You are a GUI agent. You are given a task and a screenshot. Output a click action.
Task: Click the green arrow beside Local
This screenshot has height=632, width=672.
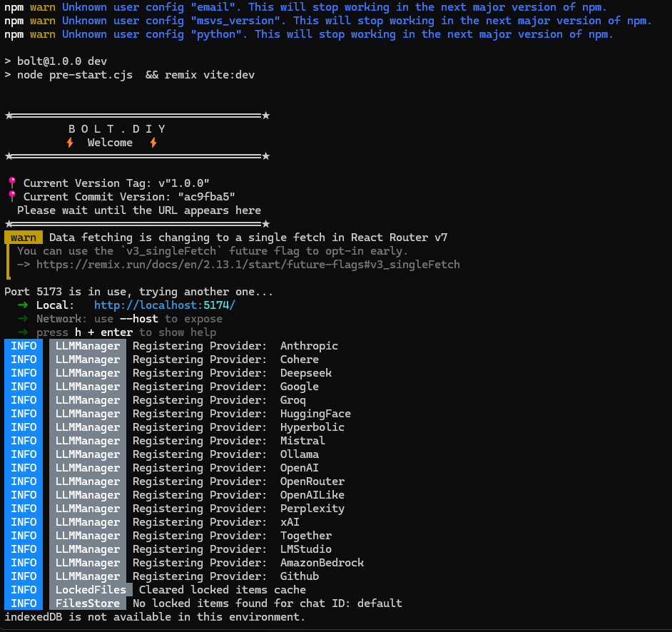point(23,305)
